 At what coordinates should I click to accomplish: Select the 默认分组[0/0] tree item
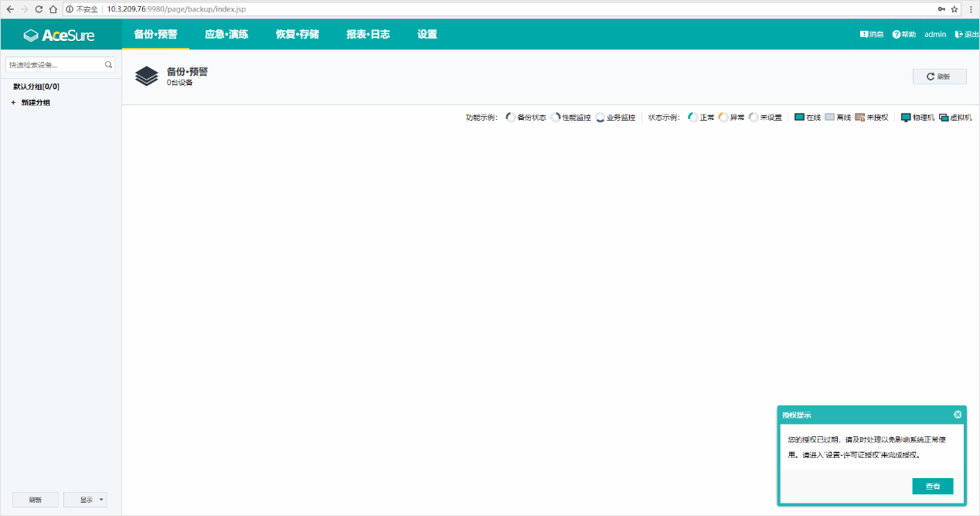(36, 87)
